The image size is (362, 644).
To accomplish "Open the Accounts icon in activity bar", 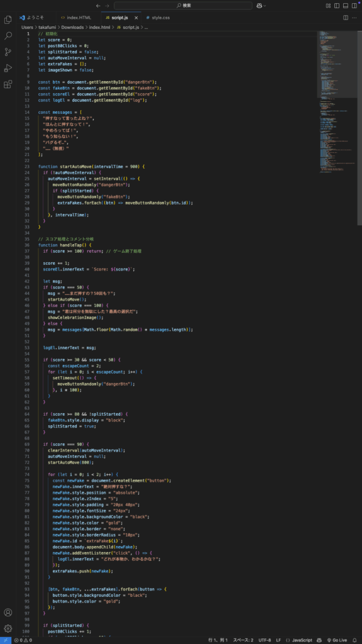I will click(8, 613).
